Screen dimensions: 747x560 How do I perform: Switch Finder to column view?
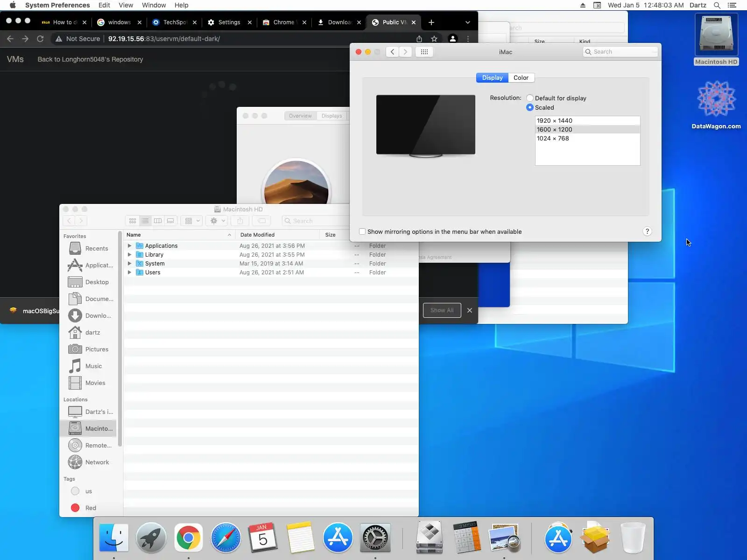pos(158,221)
